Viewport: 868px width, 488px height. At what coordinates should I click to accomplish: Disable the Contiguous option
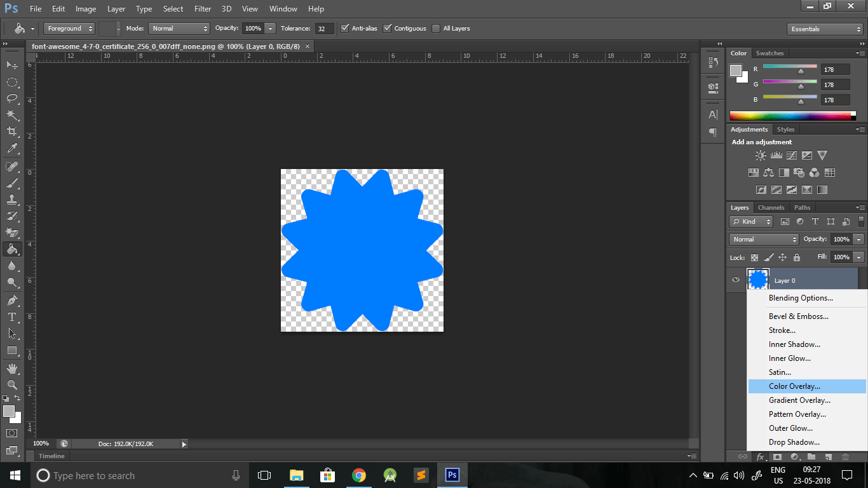coord(388,29)
